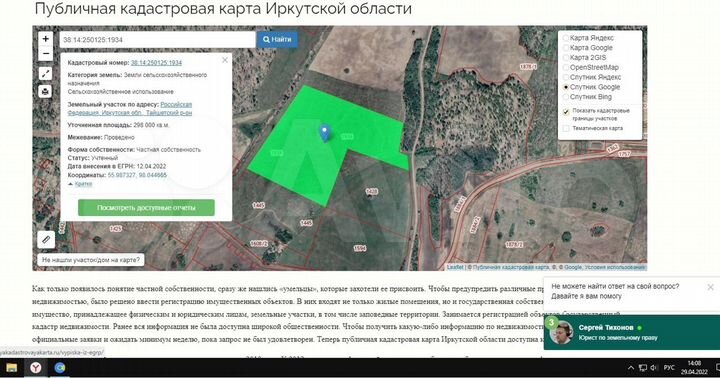Click the show desktop notification corner
720x378 pixels.
(718, 367)
